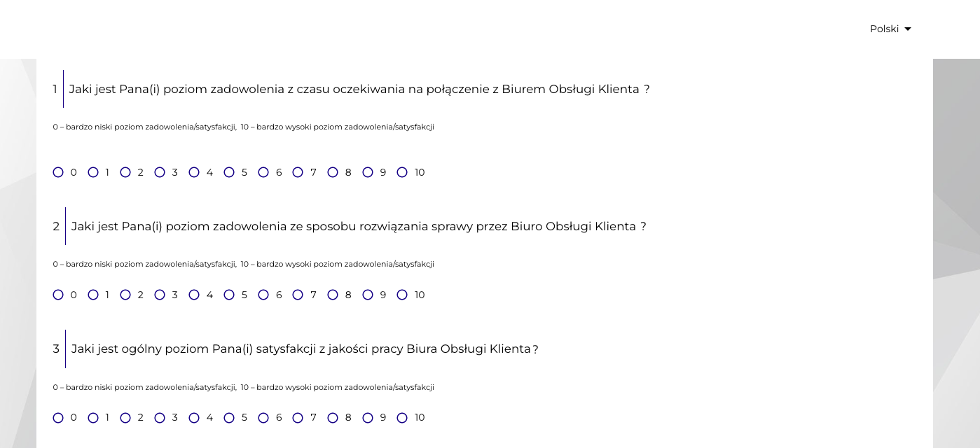Select rating 2 for question 2
The height and width of the screenshot is (448, 980).
point(125,295)
